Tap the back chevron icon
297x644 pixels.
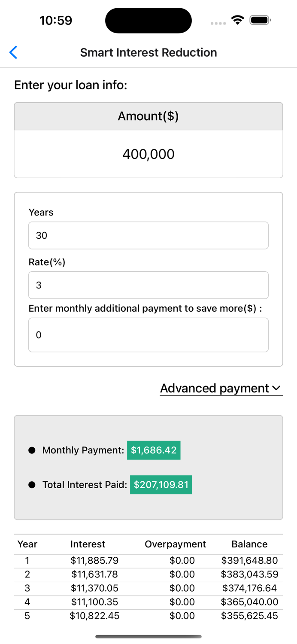click(x=13, y=52)
